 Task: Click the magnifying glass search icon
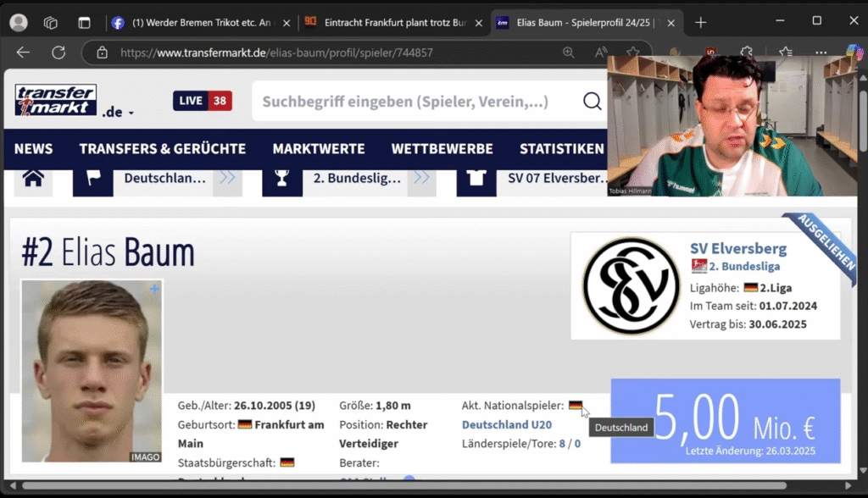click(x=592, y=101)
